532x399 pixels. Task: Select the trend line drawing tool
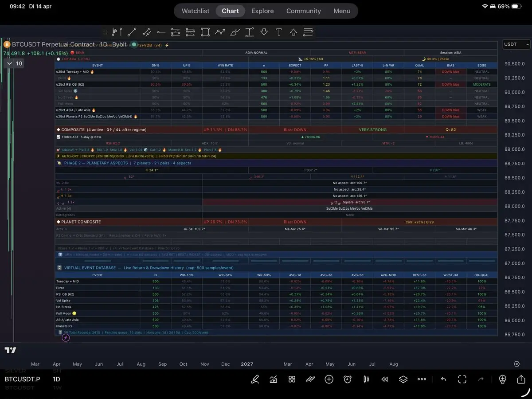(132, 32)
